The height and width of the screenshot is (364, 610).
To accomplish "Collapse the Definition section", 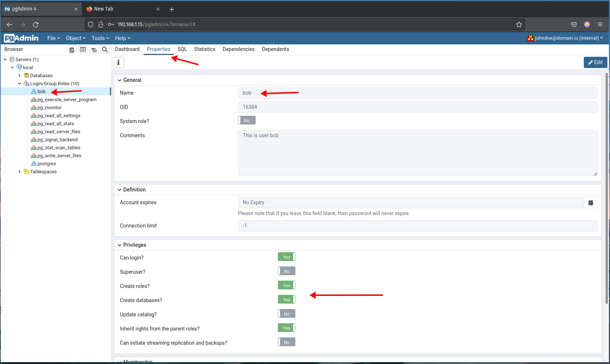I will (x=119, y=190).
